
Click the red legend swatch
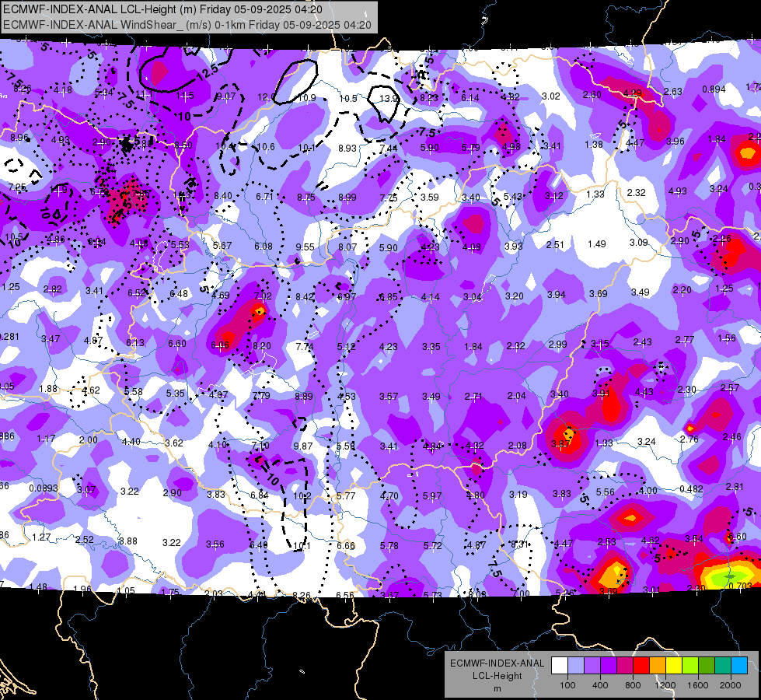[x=641, y=666]
